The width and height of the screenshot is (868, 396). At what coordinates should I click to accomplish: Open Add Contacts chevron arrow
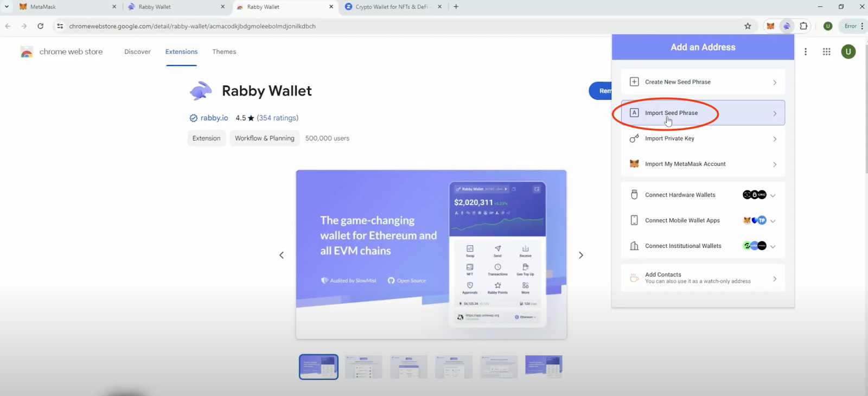click(775, 279)
